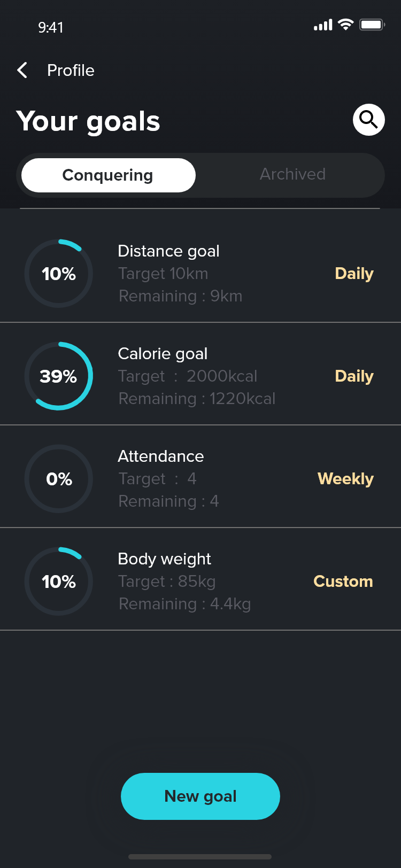The height and width of the screenshot is (868, 401).
Task: Switch to the Conquering tab
Action: click(x=108, y=175)
